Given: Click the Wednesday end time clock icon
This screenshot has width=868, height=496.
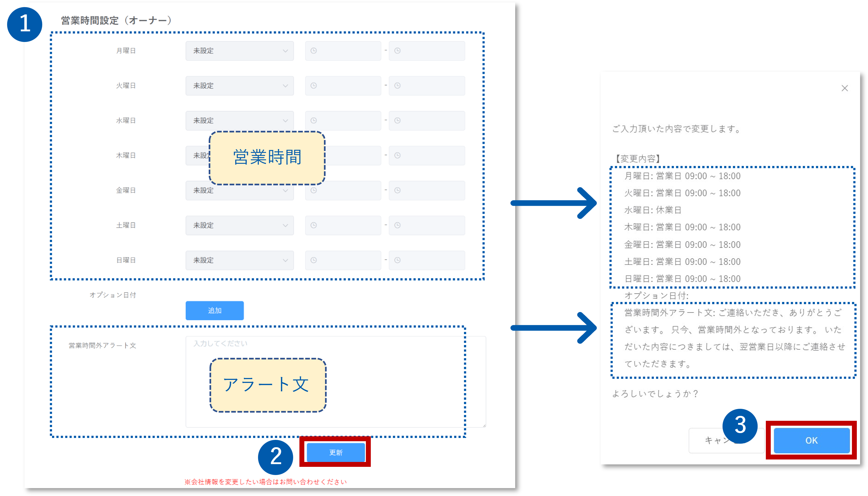Looking at the screenshot, I should (397, 120).
